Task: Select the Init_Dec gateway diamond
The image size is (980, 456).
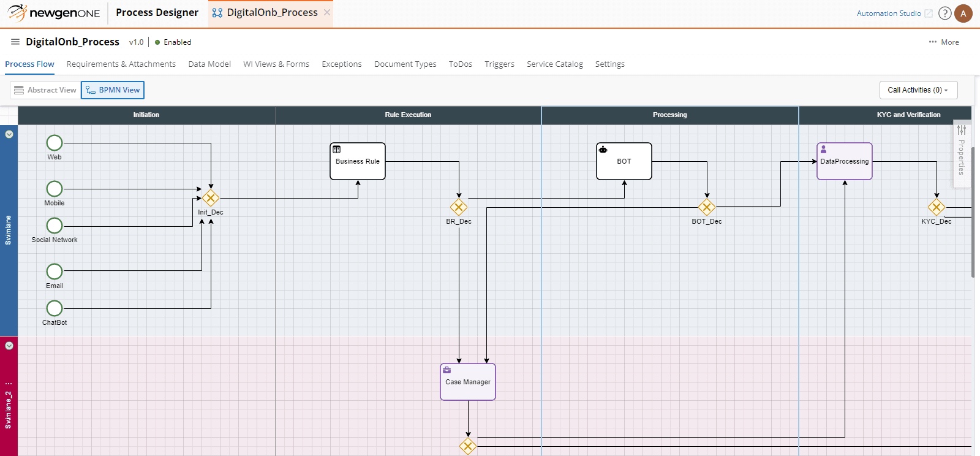Action: (x=211, y=198)
